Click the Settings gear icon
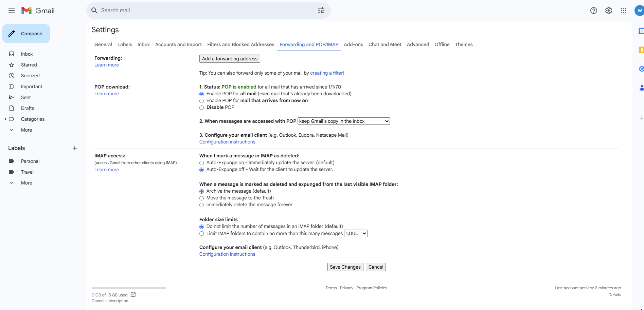Viewport: 644px width, 310px height. [x=608, y=11]
